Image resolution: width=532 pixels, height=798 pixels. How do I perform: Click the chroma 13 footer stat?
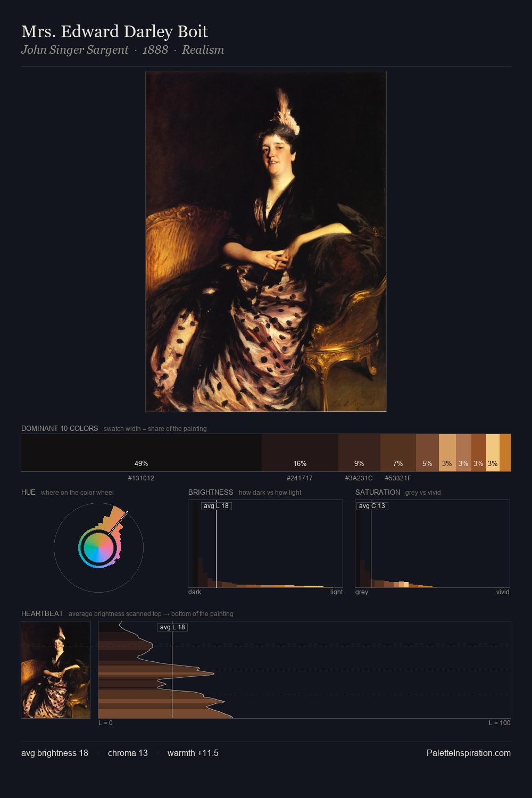[x=128, y=753]
